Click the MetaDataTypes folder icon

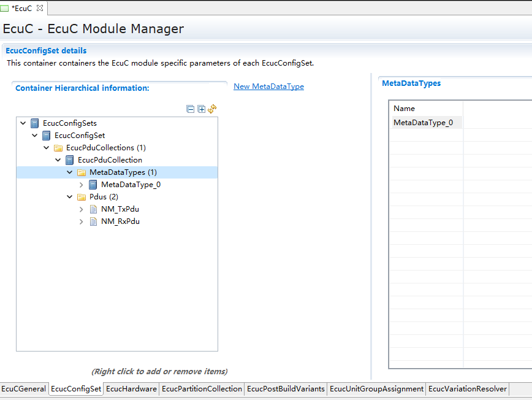[x=82, y=172]
